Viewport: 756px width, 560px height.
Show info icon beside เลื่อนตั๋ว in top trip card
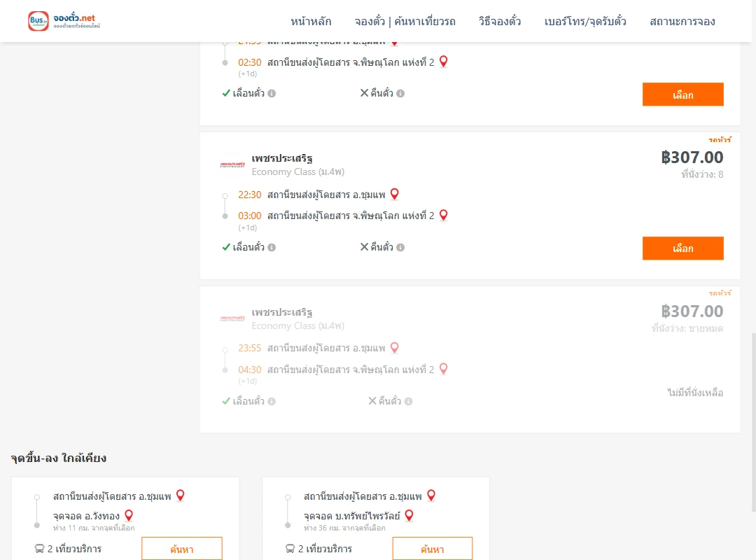272,94
